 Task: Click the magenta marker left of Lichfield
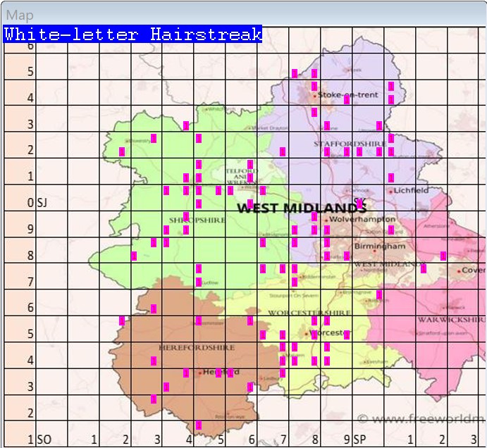click(390, 178)
